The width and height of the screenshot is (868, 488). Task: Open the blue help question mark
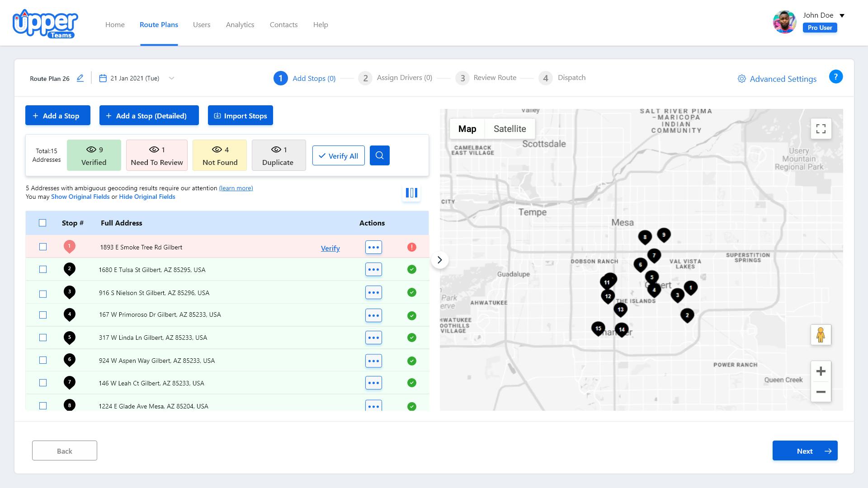(x=835, y=77)
